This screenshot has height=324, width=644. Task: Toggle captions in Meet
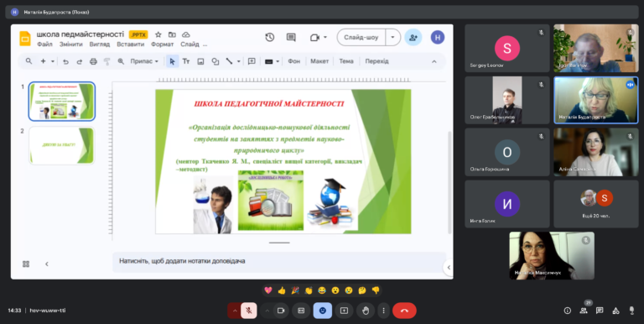[301, 311]
